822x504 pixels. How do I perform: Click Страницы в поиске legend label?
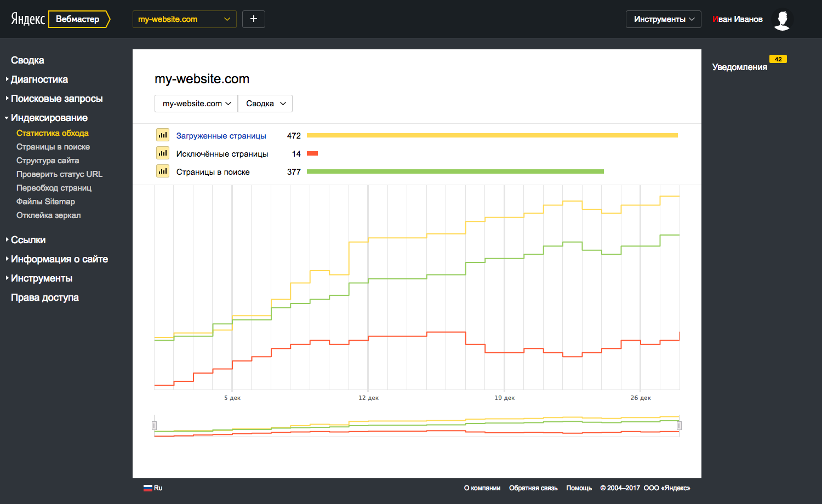pos(213,172)
